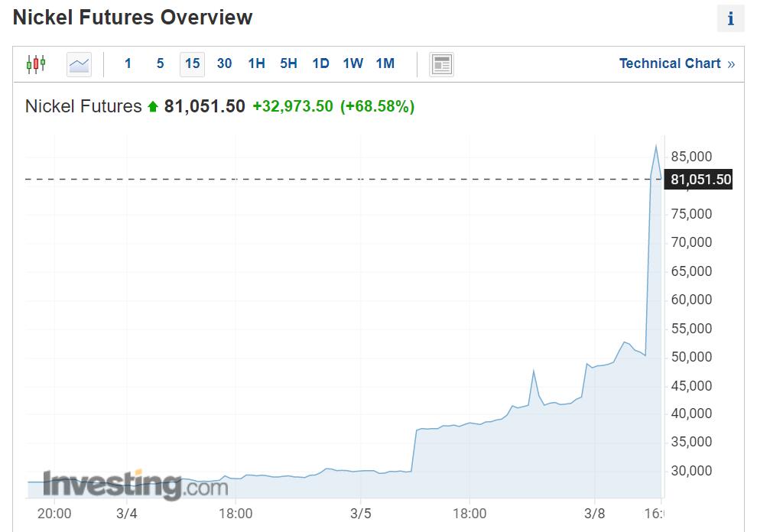
Task: Click the Nickel Futures Overview heading
Action: [x=132, y=18]
